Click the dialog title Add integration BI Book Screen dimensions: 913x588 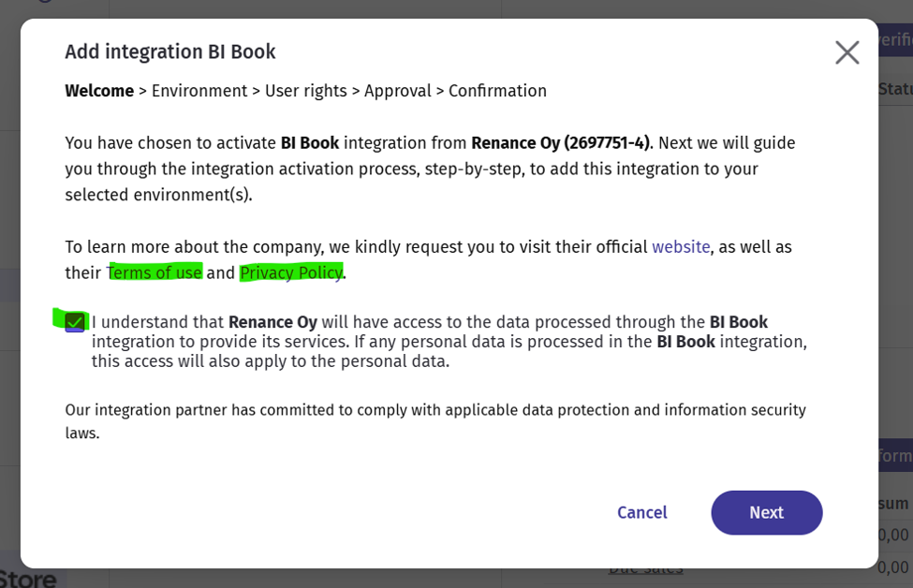point(170,51)
